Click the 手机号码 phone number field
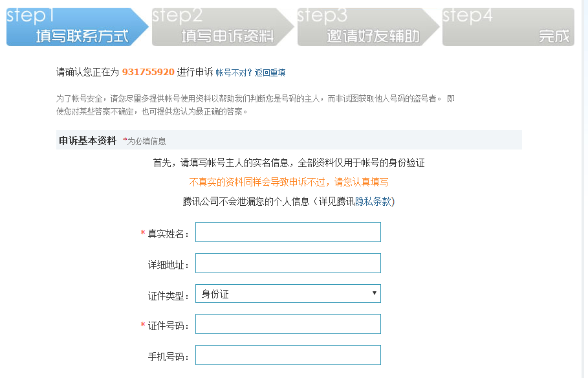 (x=288, y=355)
